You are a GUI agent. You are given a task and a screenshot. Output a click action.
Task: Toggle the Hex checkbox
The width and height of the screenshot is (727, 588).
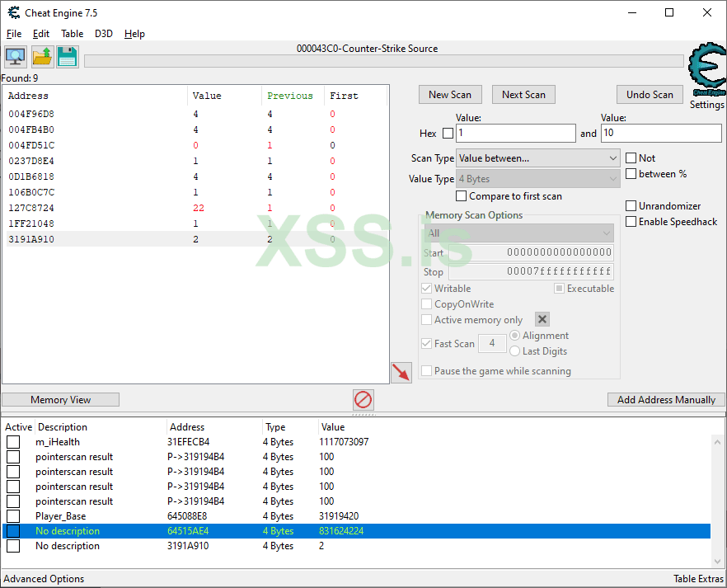coord(448,134)
